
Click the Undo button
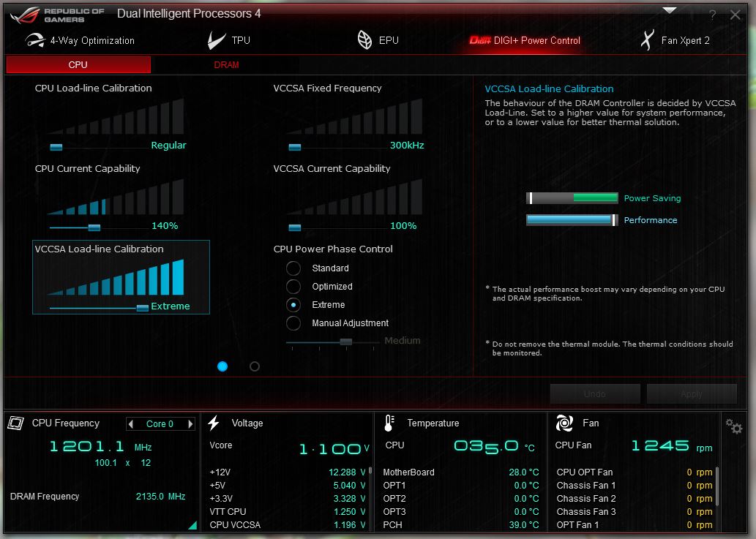click(595, 394)
